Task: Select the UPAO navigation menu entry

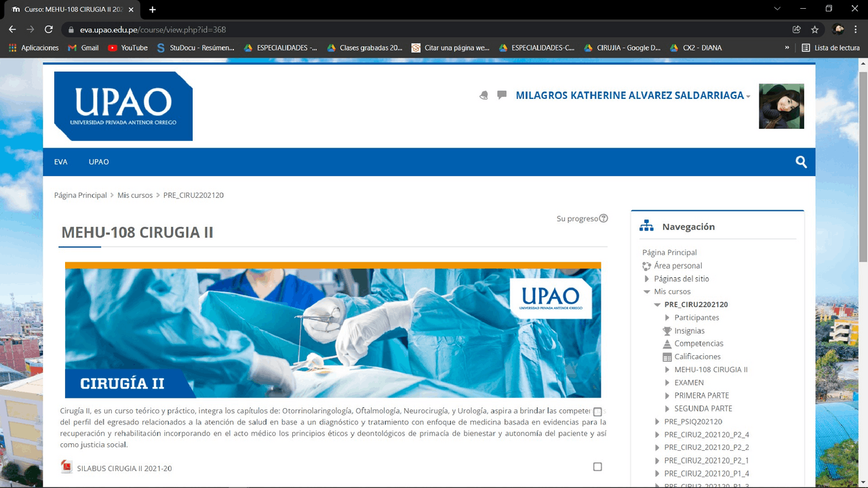Action: (x=98, y=161)
